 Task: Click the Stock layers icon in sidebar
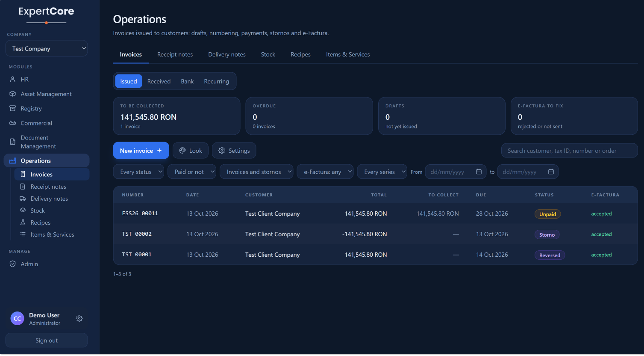23,211
